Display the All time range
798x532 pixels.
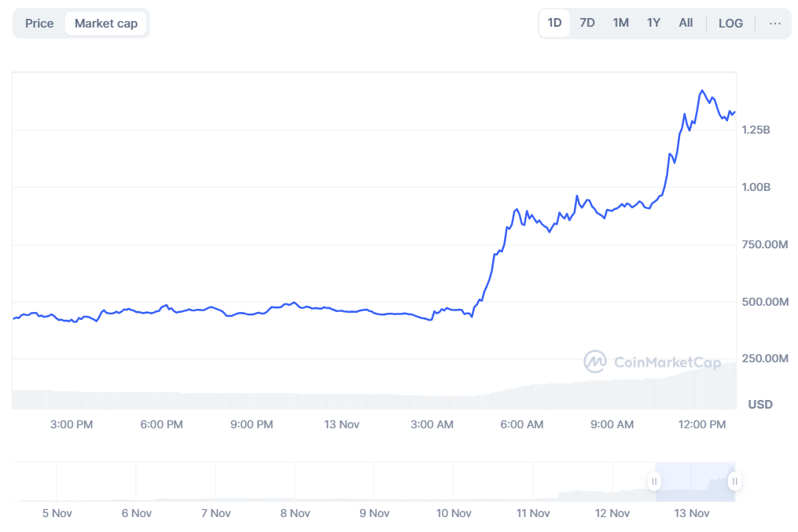686,24
